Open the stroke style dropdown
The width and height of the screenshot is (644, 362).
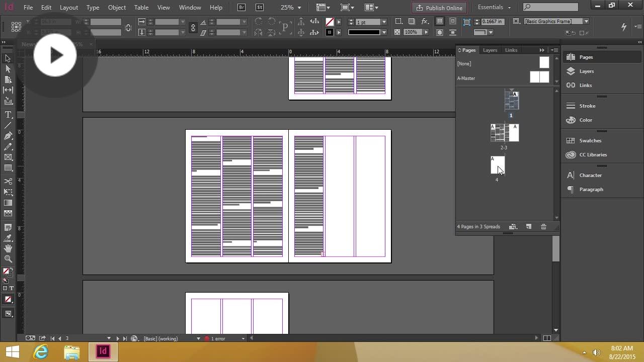[384, 32]
